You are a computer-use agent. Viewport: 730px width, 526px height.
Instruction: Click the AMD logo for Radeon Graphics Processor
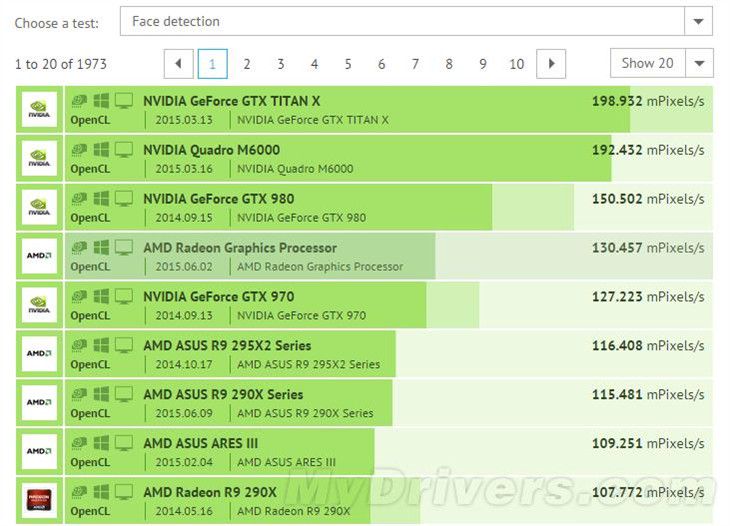40,256
